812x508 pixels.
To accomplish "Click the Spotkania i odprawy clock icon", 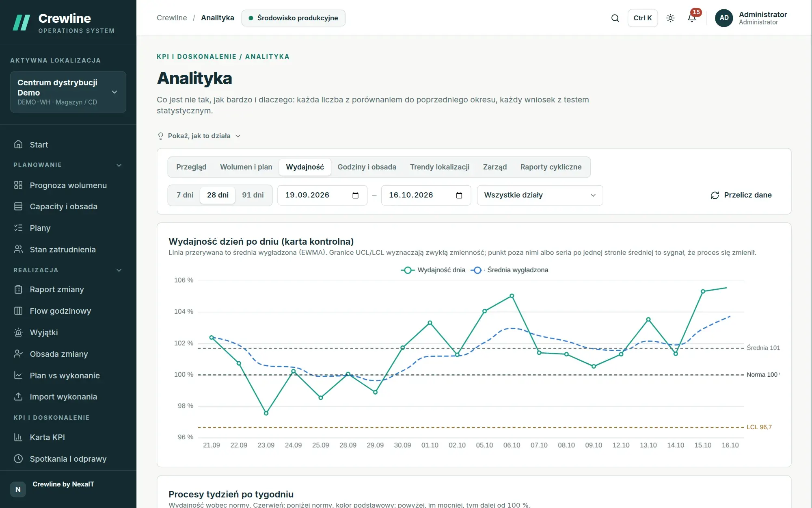I will 18,459.
